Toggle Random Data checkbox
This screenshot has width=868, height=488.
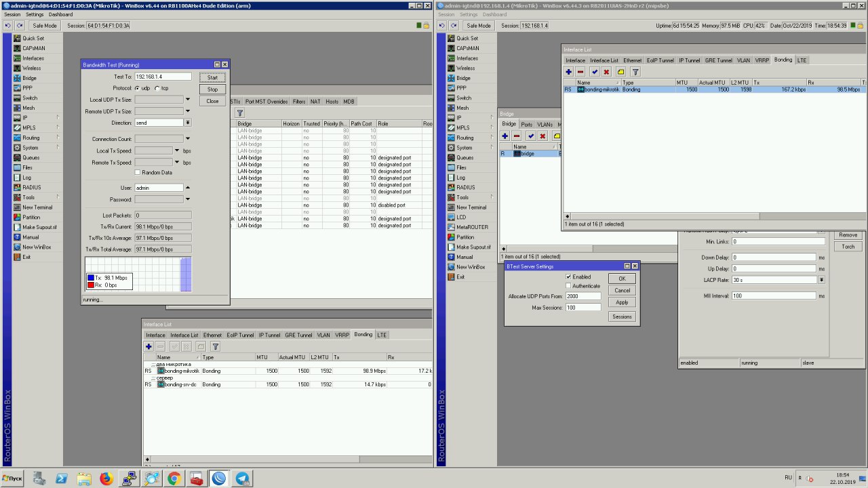tap(137, 173)
